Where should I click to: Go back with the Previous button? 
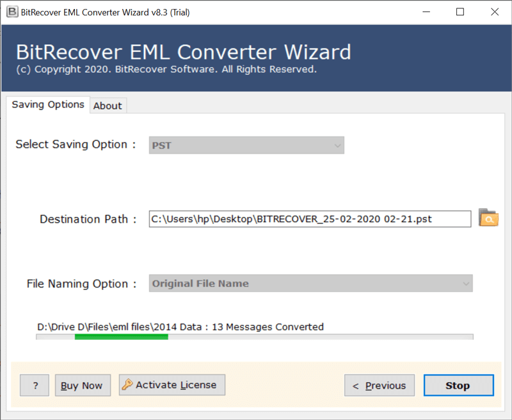[x=380, y=385]
